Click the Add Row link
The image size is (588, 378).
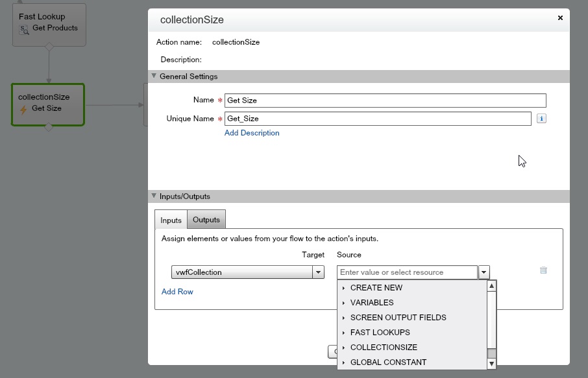pos(177,292)
